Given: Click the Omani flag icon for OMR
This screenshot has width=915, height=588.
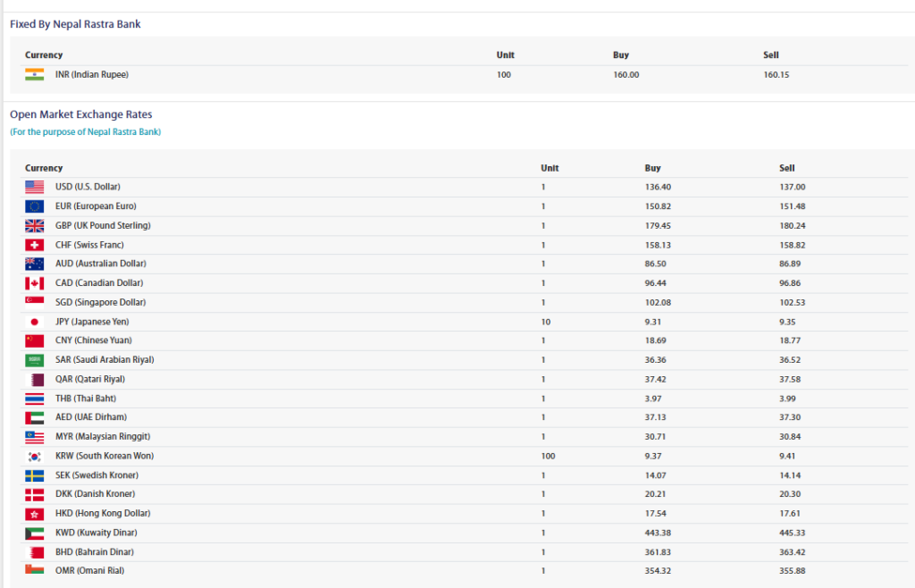Looking at the screenshot, I should point(35,570).
